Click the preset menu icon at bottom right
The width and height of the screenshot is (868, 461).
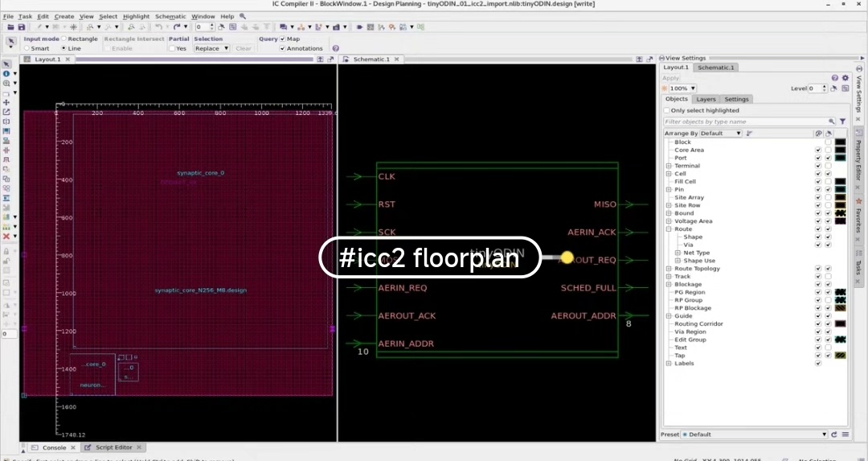click(x=845, y=435)
